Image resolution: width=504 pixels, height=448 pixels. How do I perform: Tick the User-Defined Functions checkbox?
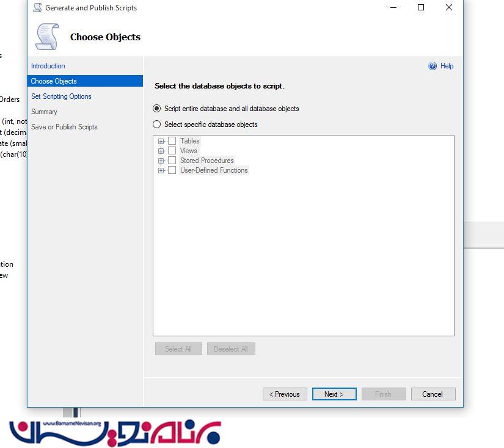click(172, 170)
